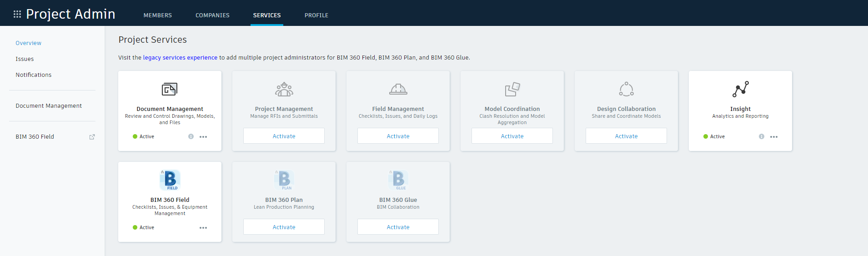
Task: Click the external link icon beside BIM 360 Field
Action: point(92,137)
